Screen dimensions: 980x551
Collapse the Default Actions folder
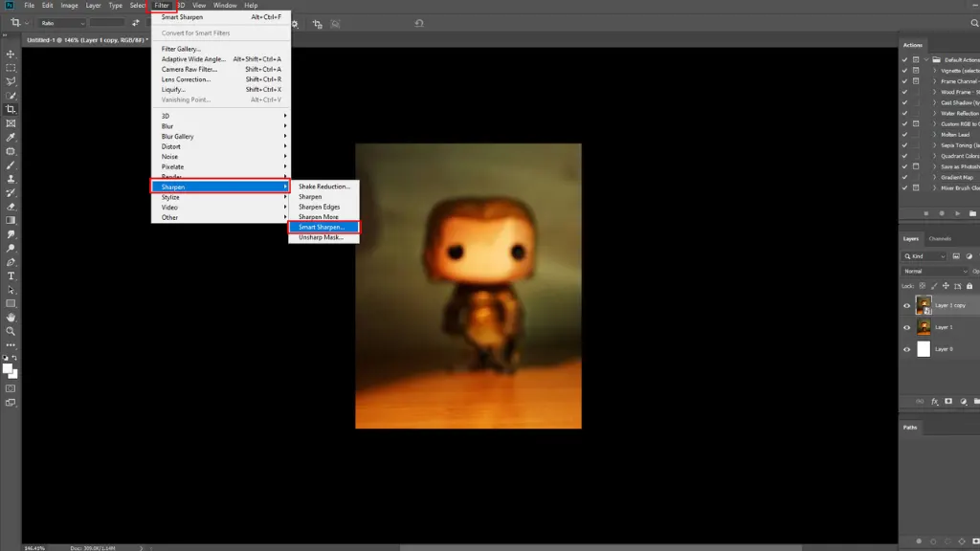coord(926,60)
